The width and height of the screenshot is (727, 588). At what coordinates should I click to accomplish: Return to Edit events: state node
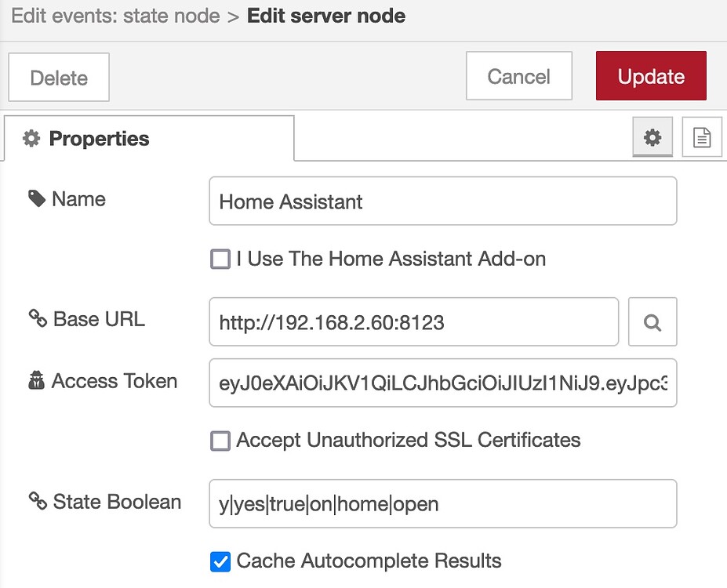pyautogui.click(x=114, y=15)
